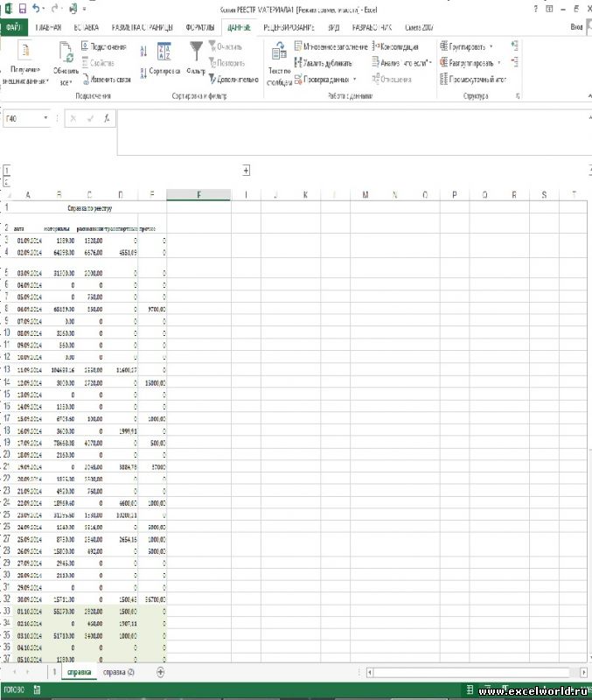Open the Sort dialog icon
This screenshot has width=592, height=700.
(x=163, y=53)
